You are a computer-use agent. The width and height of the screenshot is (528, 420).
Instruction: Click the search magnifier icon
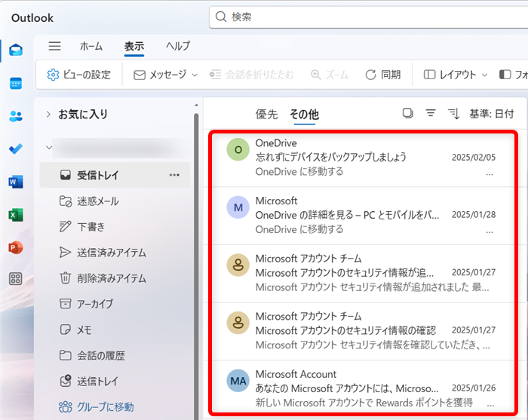221,17
